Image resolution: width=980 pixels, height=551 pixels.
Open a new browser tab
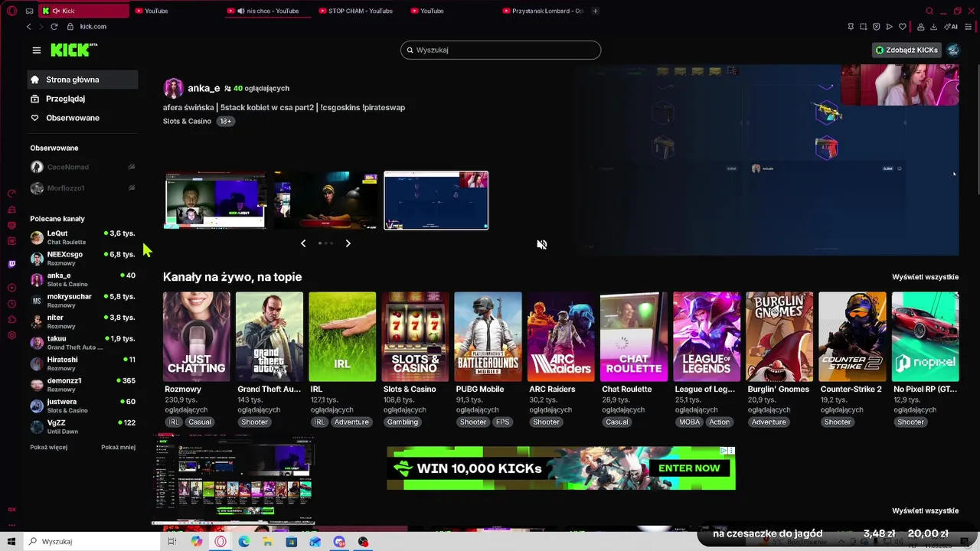point(595,11)
